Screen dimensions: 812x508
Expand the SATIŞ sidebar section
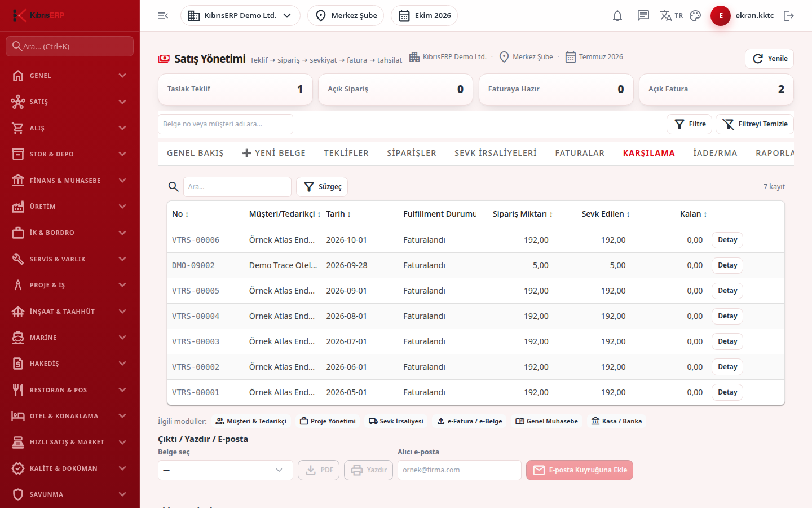point(70,102)
